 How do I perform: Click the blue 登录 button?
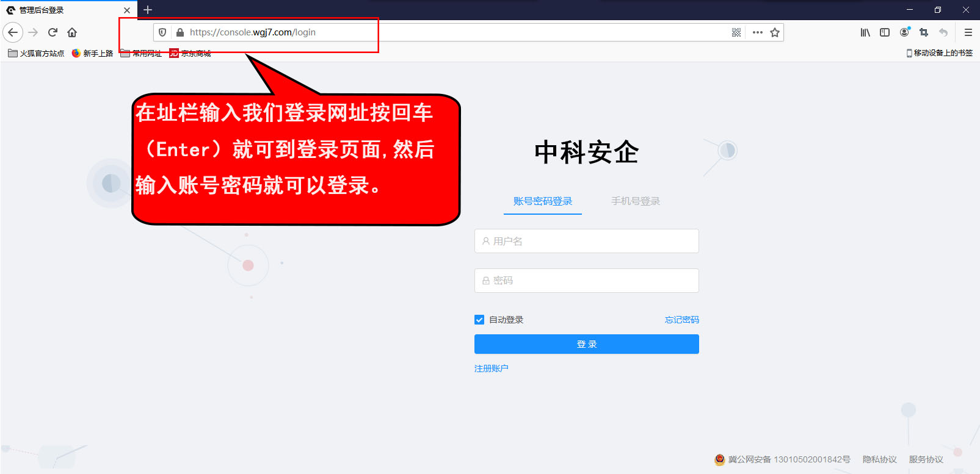pos(587,344)
